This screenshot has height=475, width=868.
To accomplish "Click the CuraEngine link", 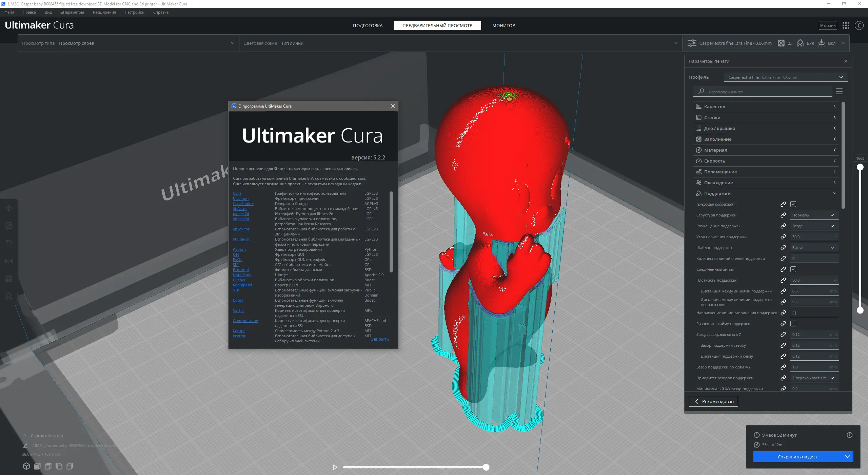I will click(x=243, y=204).
